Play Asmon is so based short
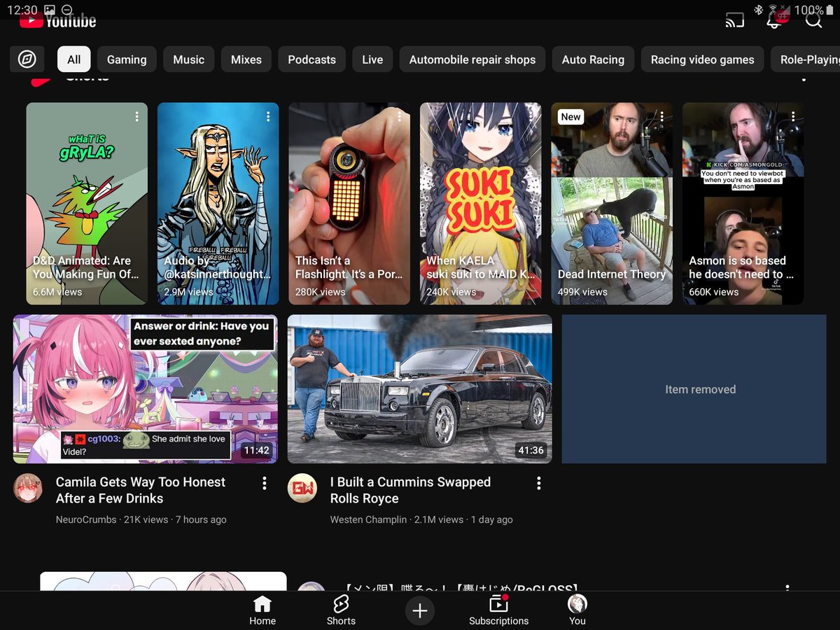The height and width of the screenshot is (630, 840). coord(743,204)
